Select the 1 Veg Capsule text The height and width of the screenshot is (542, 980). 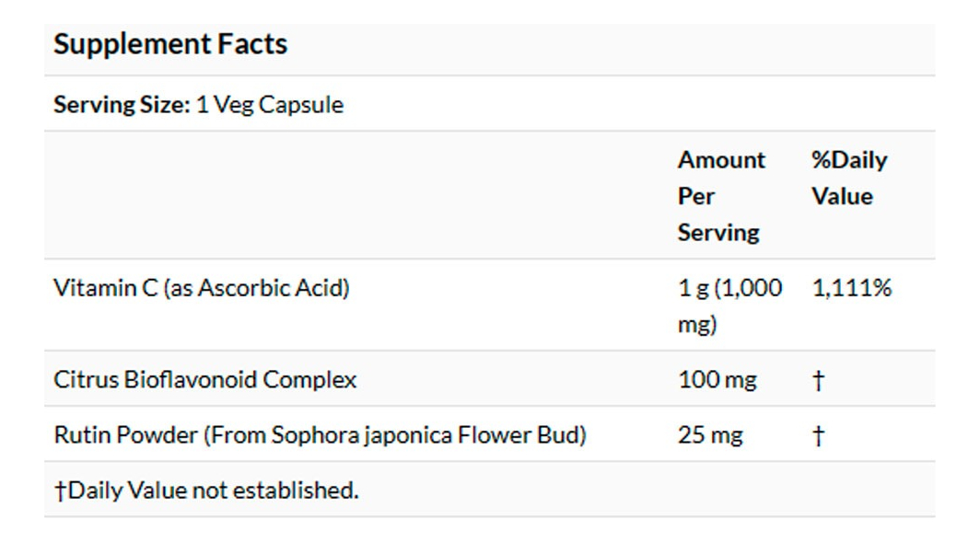[x=269, y=105]
